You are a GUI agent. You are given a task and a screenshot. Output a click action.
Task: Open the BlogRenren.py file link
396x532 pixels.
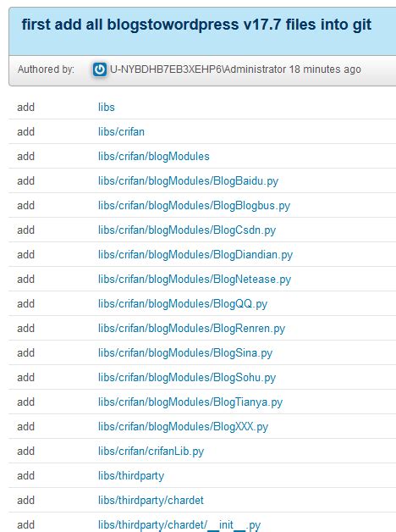(191, 329)
